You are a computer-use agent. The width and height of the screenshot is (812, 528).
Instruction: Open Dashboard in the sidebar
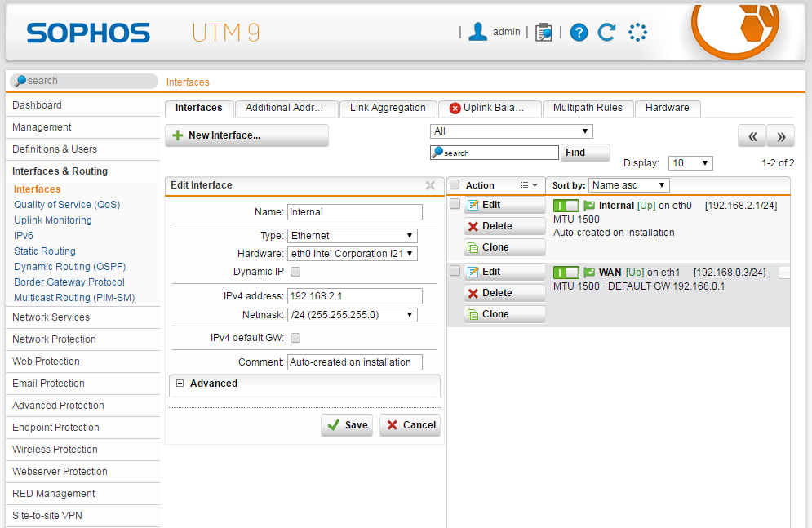point(83,105)
